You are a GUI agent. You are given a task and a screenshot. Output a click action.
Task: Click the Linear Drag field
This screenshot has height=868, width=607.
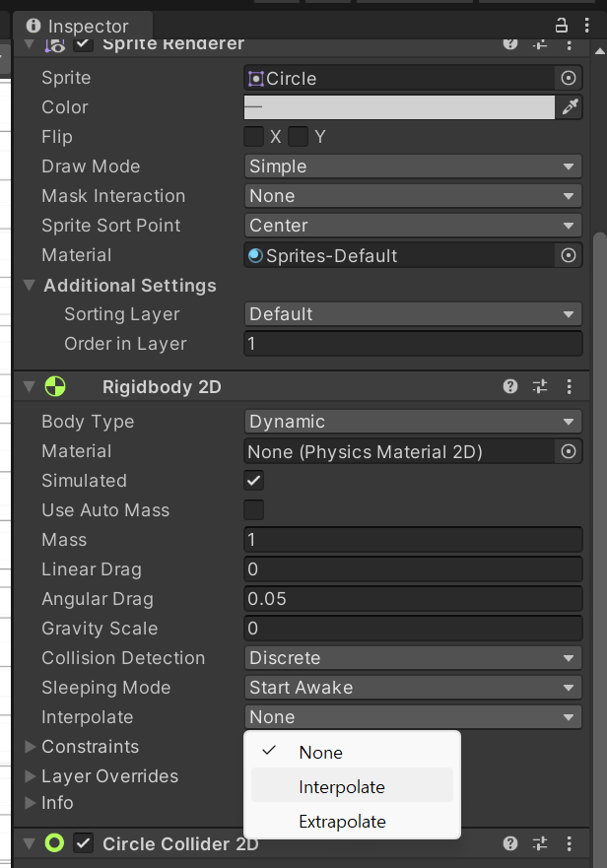pos(413,569)
